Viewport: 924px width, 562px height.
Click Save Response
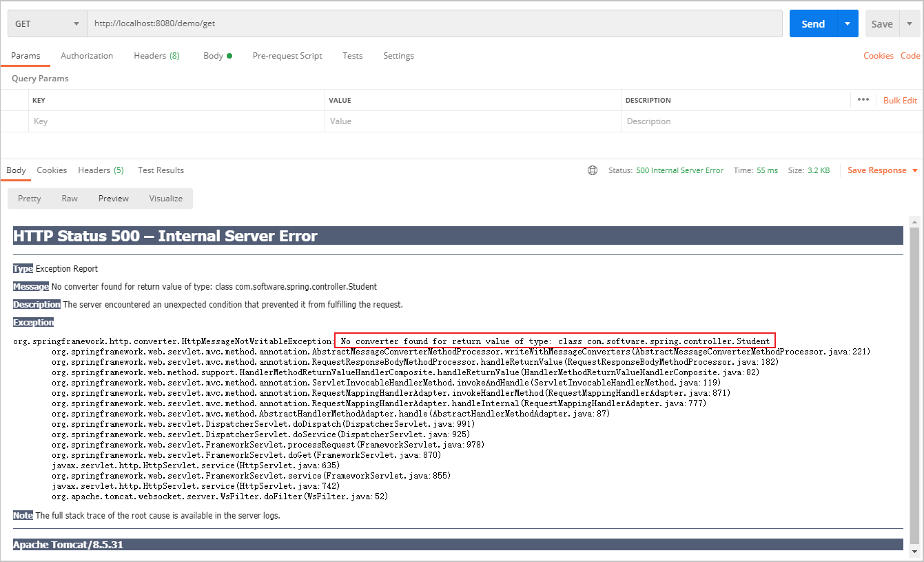[x=876, y=170]
